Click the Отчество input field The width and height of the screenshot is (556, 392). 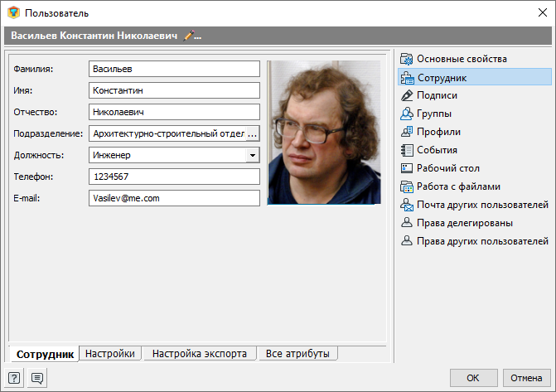[174, 112]
